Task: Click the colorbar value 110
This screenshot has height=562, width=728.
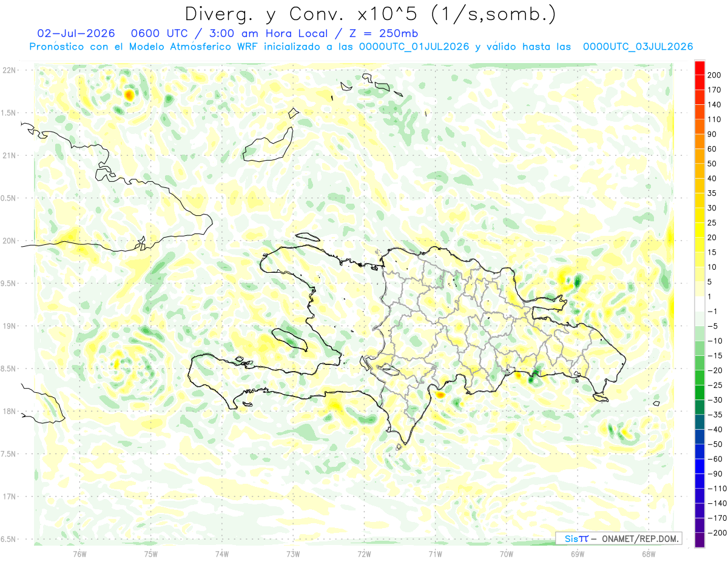Action: point(715,119)
